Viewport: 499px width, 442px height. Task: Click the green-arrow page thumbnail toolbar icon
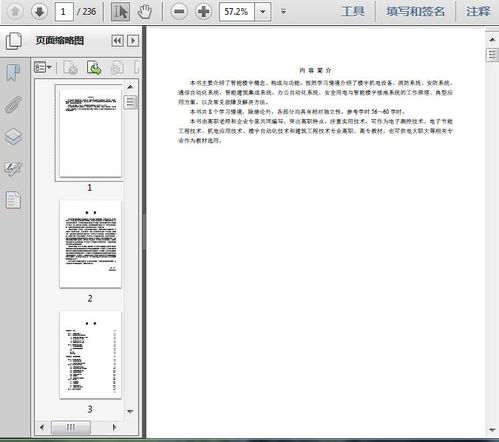tap(94, 68)
